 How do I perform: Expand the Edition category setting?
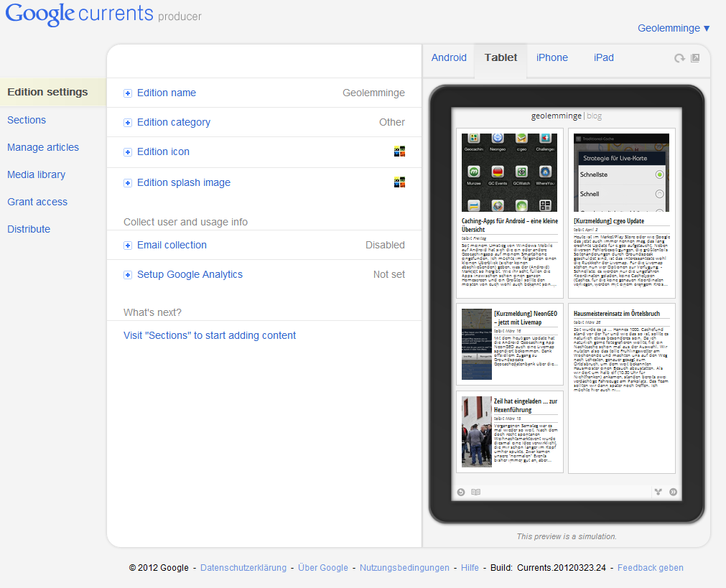point(127,123)
